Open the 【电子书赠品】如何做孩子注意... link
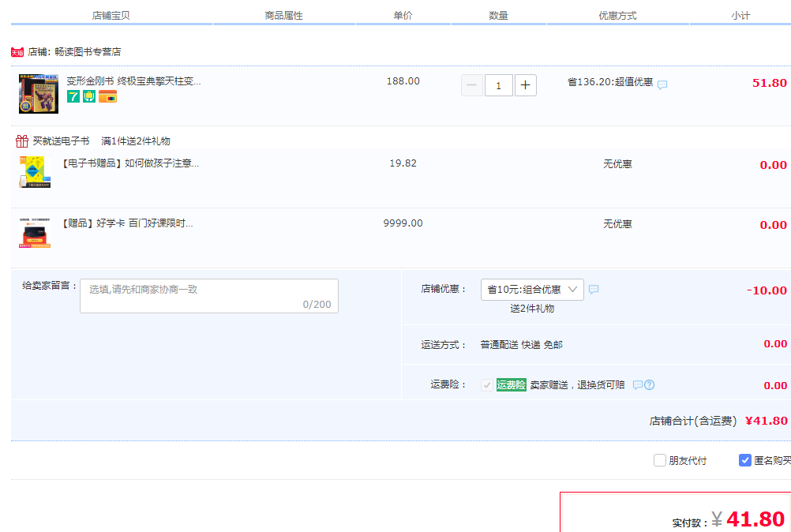This screenshot has height=532, width=791. pyautogui.click(x=130, y=163)
